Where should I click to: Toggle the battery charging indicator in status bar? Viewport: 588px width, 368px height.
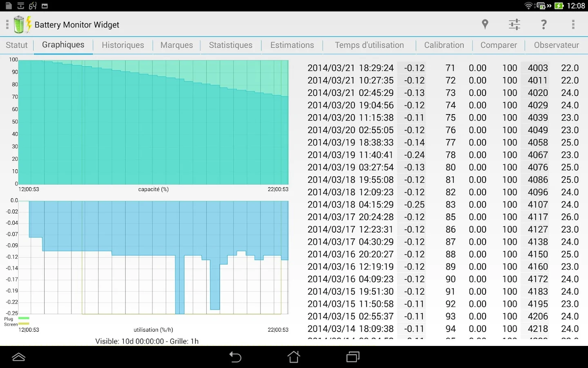point(559,6)
